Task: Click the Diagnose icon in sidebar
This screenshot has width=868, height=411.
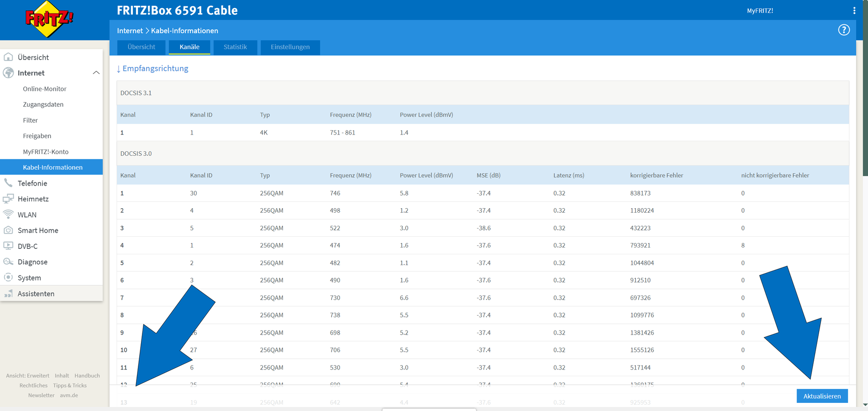Action: coord(8,262)
